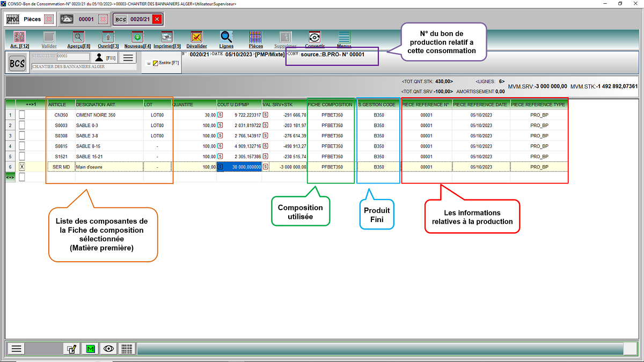Click LOT00 in CIMENT NOIRE 350 row
Image resolution: width=644 pixels, height=362 pixels.
tap(157, 115)
